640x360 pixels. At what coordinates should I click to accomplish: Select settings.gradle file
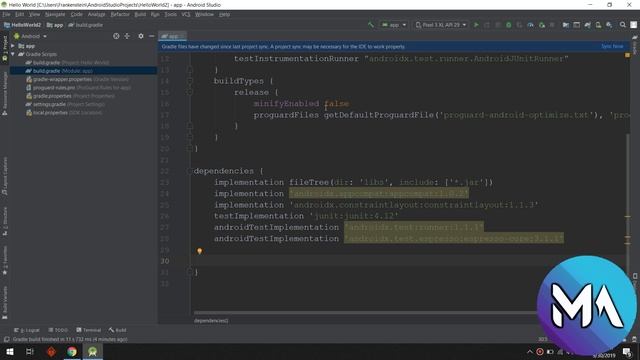pos(65,104)
